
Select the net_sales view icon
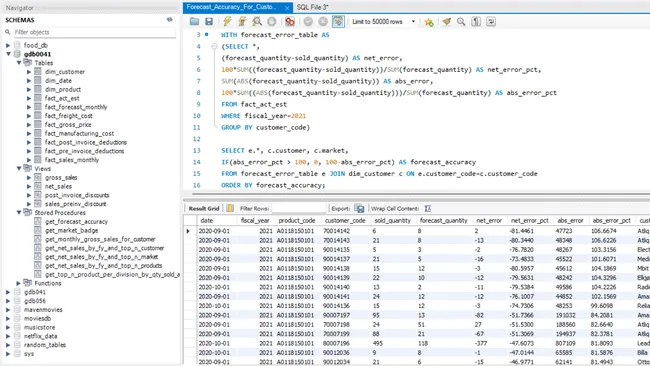pyautogui.click(x=38, y=186)
